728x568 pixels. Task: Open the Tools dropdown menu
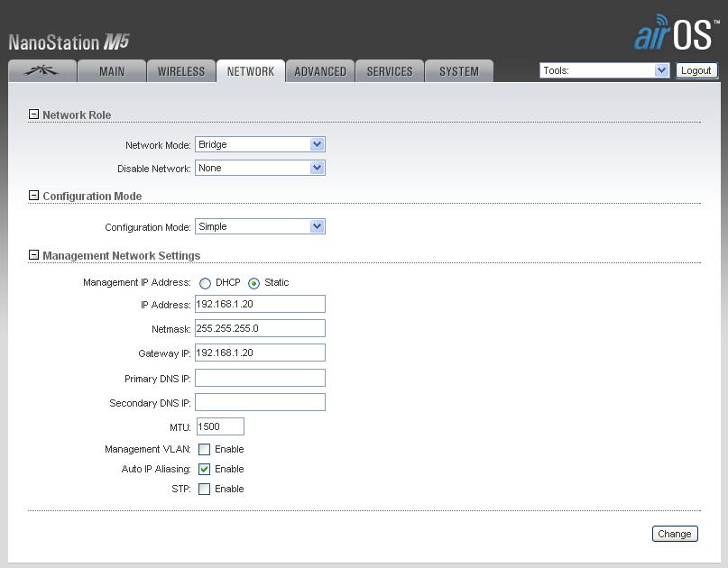tap(604, 70)
